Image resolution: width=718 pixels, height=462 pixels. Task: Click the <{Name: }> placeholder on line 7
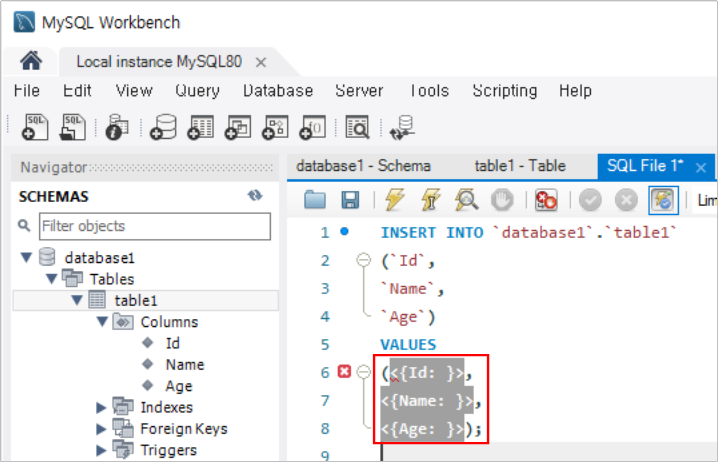[x=426, y=401]
